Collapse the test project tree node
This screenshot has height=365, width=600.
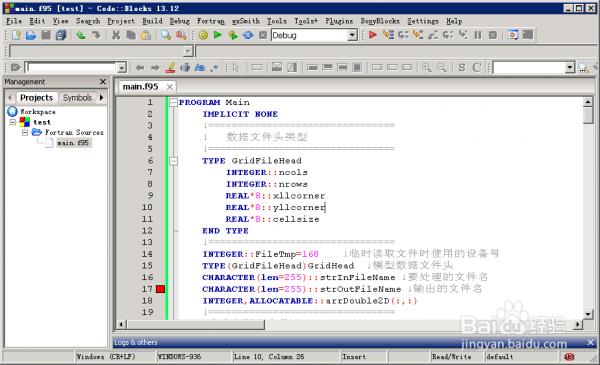click(13, 122)
